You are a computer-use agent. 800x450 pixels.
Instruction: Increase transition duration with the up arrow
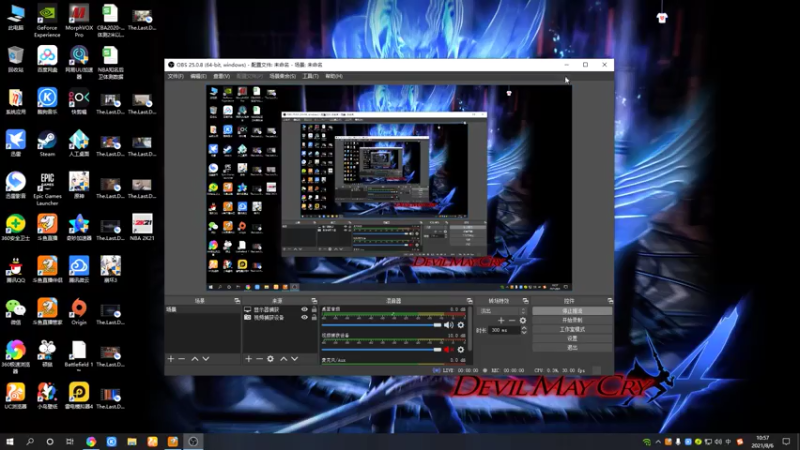tap(523, 328)
